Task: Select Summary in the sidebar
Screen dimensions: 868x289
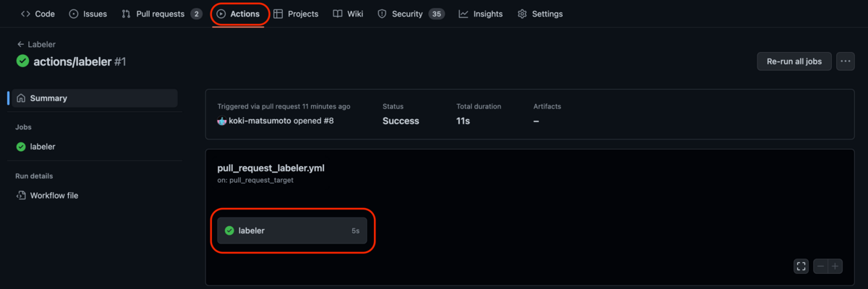Action: tap(95, 98)
